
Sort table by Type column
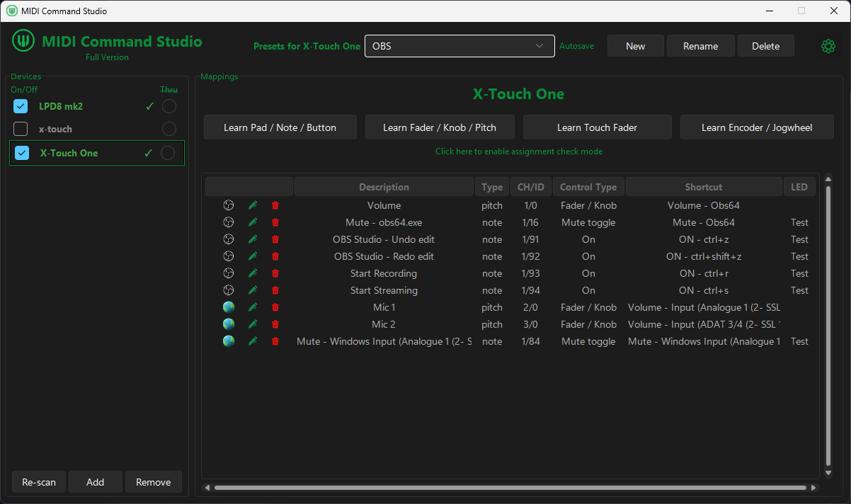point(492,187)
